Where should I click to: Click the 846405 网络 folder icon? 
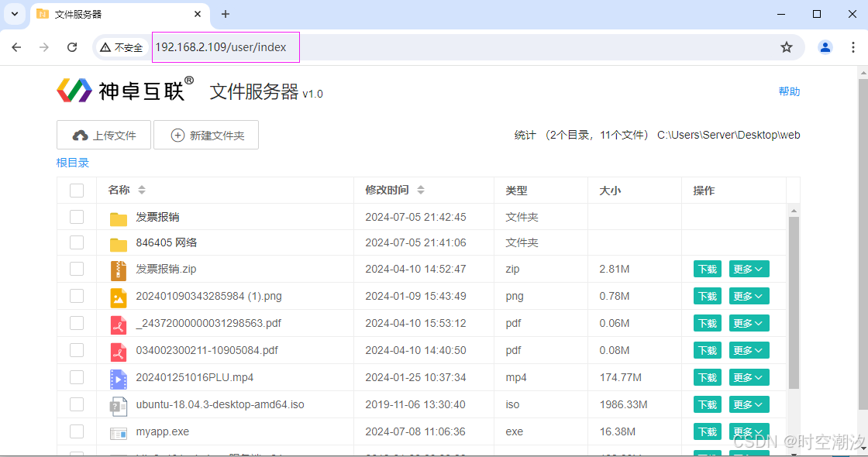(118, 244)
